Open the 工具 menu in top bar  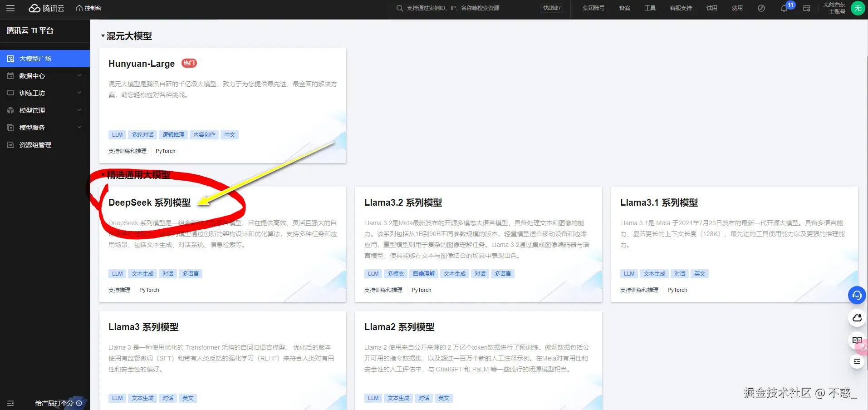pos(650,8)
